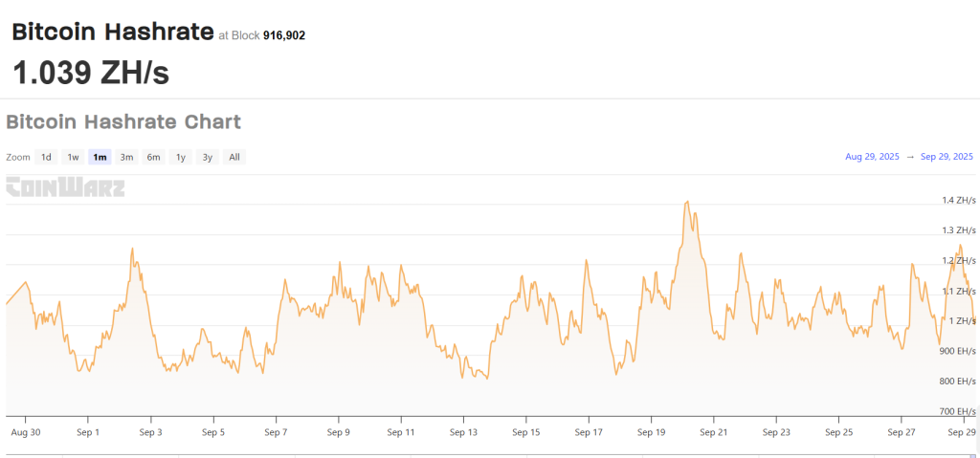Show All hashrate history

point(234,157)
